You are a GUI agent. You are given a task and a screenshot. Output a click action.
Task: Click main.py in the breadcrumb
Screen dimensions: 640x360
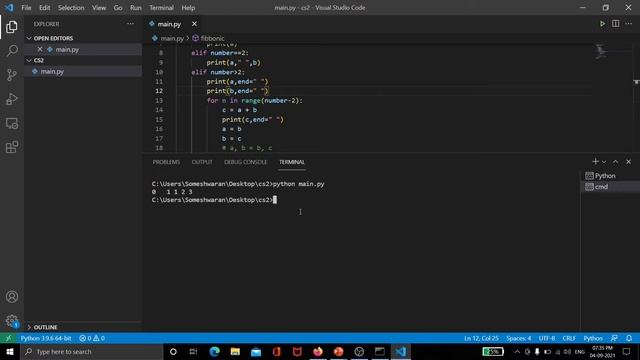click(172, 38)
